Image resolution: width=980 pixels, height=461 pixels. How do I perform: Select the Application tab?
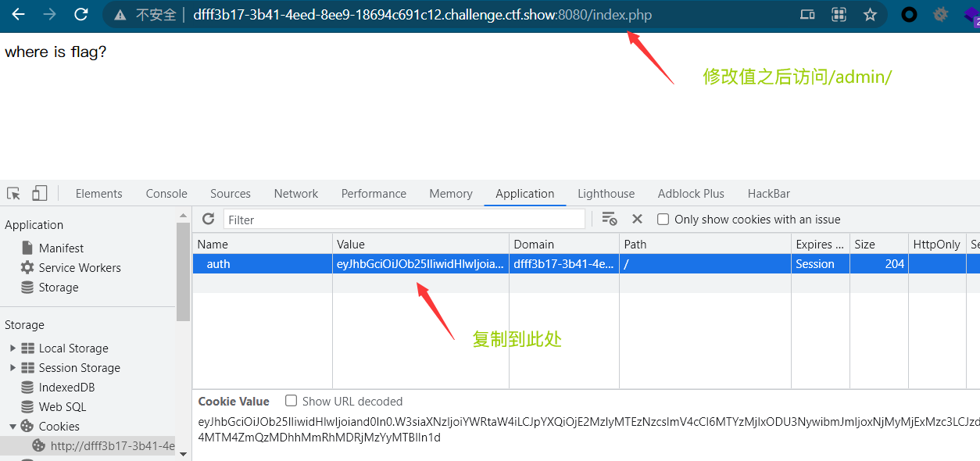(x=525, y=193)
